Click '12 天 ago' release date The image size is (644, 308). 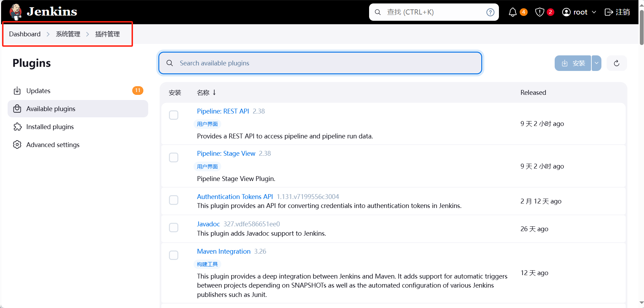pyautogui.click(x=534, y=273)
